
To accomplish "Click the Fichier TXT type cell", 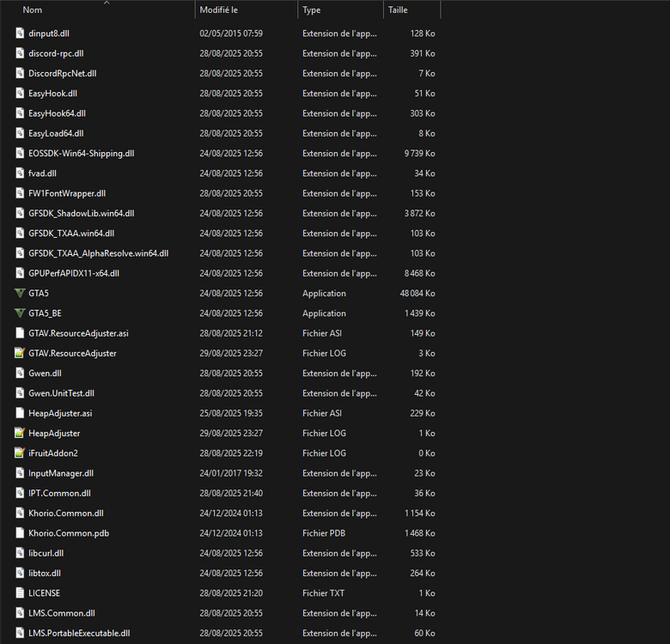I will tap(324, 593).
